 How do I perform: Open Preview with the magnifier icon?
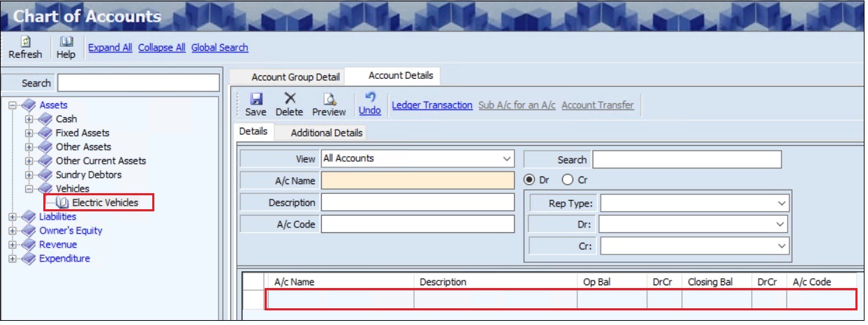click(329, 100)
